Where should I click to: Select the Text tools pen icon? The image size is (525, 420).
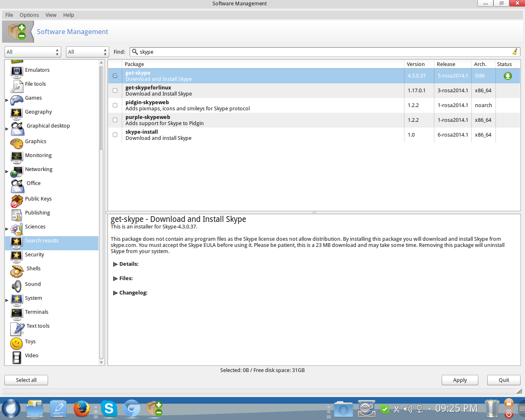(18, 329)
